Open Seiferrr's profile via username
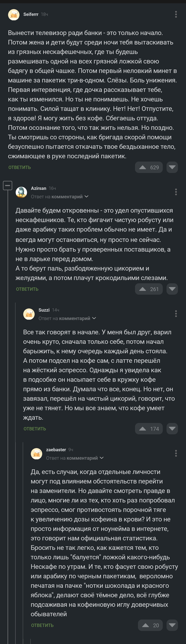 point(31,14)
